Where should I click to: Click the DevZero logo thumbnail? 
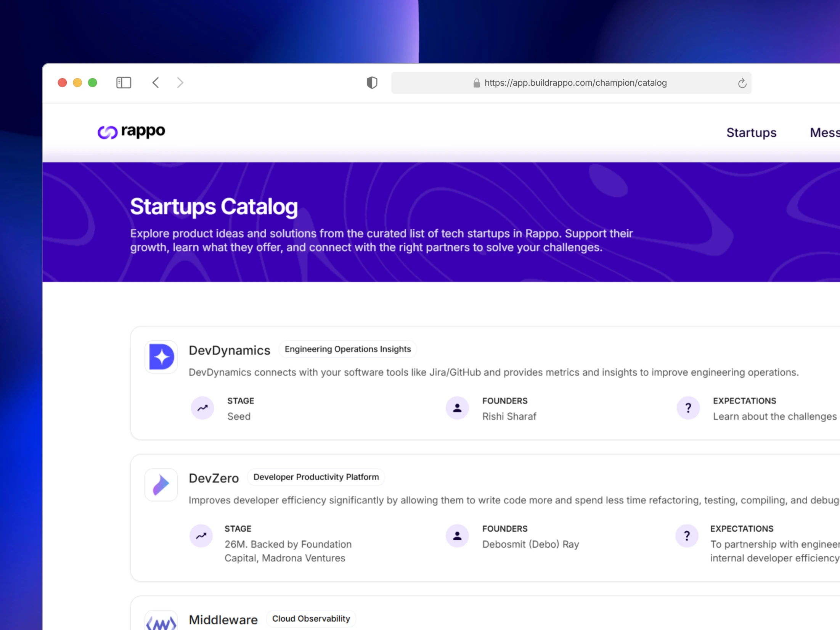click(161, 485)
